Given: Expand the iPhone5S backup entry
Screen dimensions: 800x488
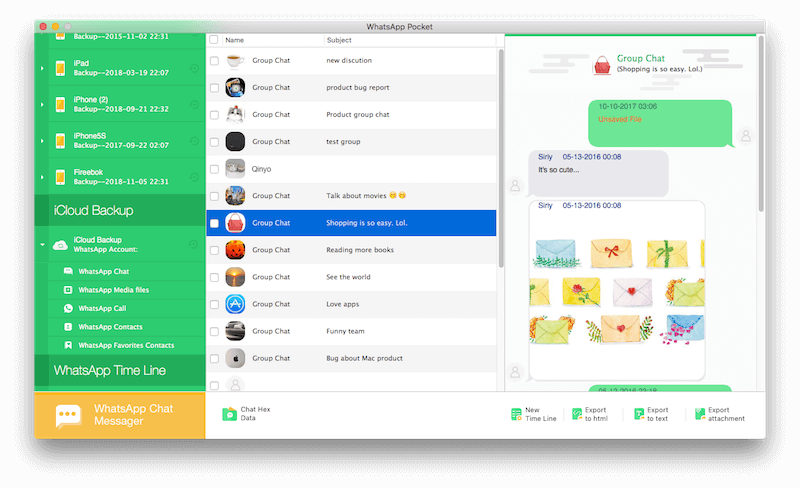Looking at the screenshot, I should (42, 140).
